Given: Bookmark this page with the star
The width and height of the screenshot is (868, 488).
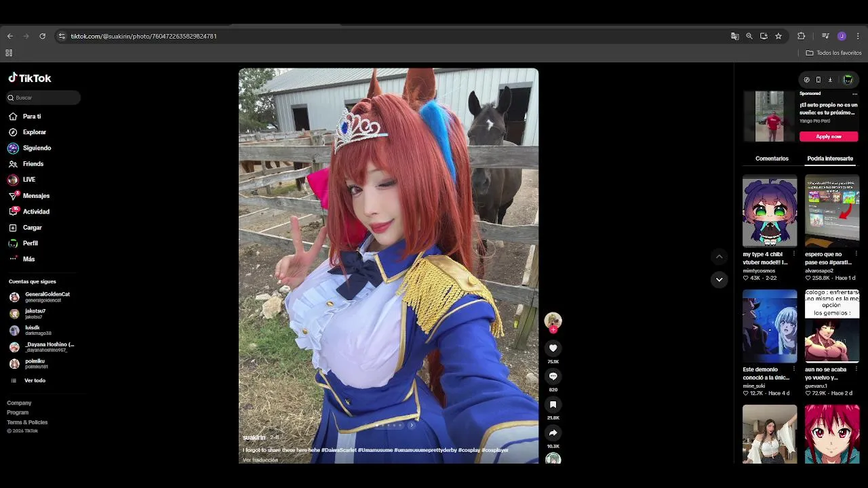Looking at the screenshot, I should 778,36.
